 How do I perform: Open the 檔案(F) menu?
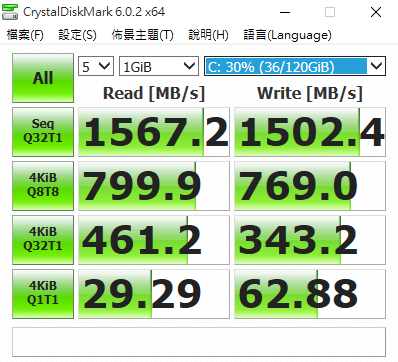(25, 35)
